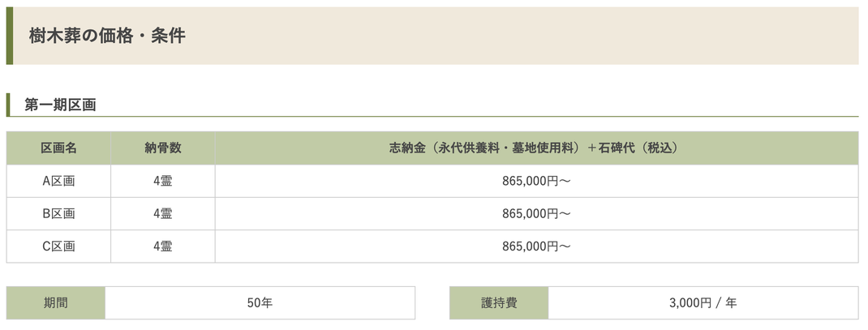Select the B区画 row name cell
The width and height of the screenshot is (868, 330).
pyautogui.click(x=58, y=214)
